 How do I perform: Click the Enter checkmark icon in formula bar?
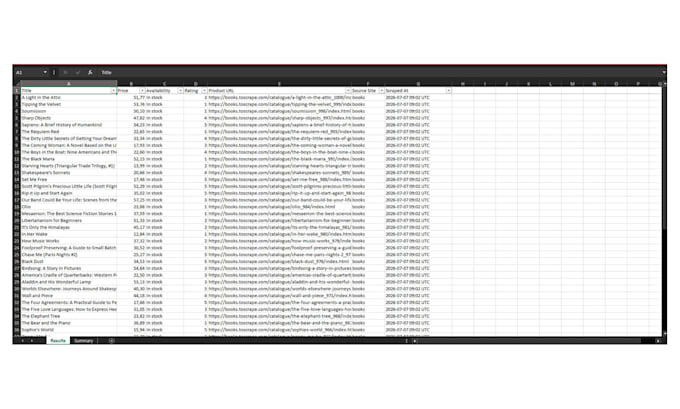click(78, 72)
